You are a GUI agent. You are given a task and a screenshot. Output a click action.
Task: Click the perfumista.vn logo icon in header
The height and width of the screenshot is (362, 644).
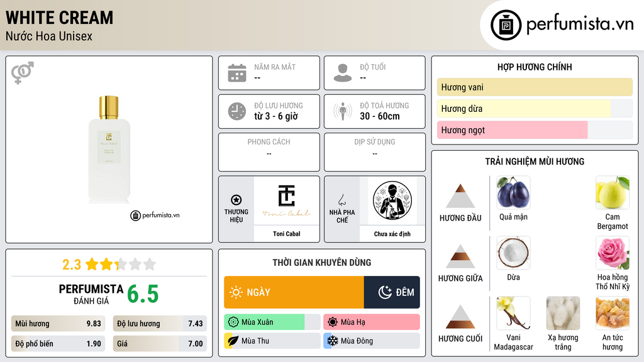point(506,25)
